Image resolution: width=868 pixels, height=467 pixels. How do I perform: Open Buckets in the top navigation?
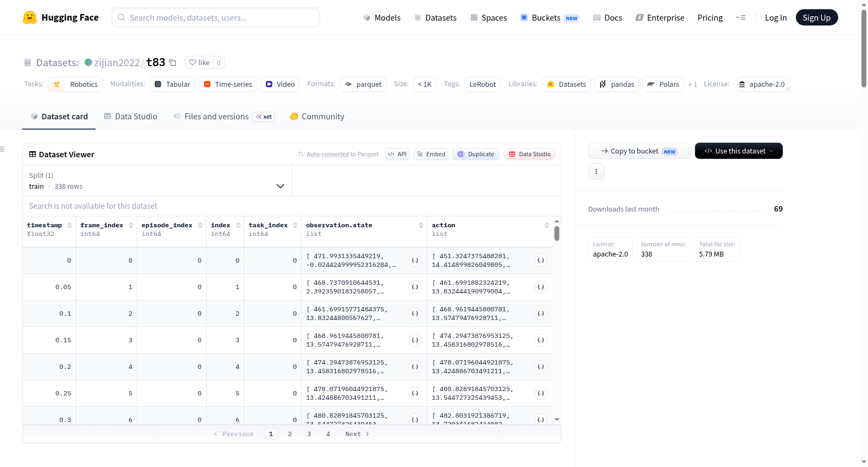coord(550,17)
